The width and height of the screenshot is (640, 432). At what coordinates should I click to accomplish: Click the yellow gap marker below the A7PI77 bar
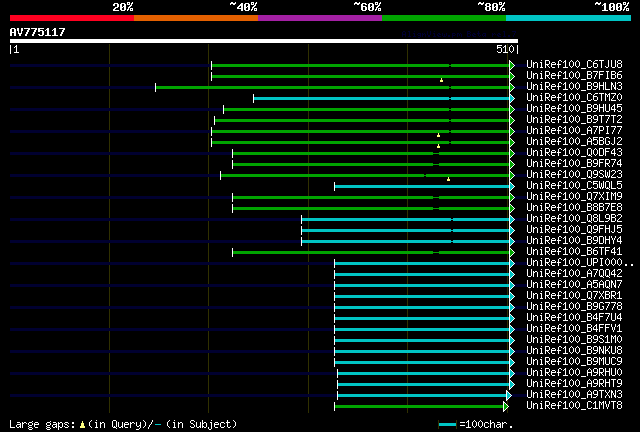coord(438,135)
